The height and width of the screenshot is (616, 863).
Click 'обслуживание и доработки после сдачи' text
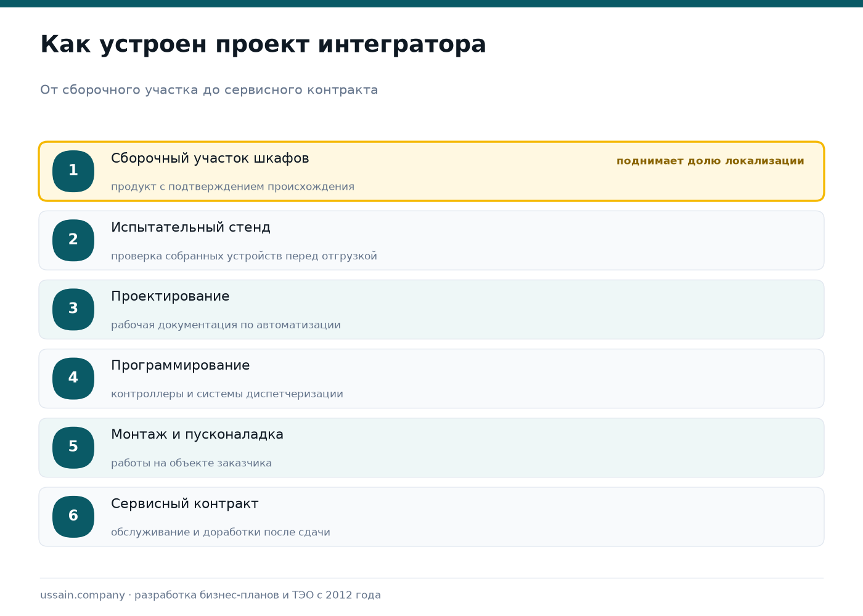click(x=221, y=532)
